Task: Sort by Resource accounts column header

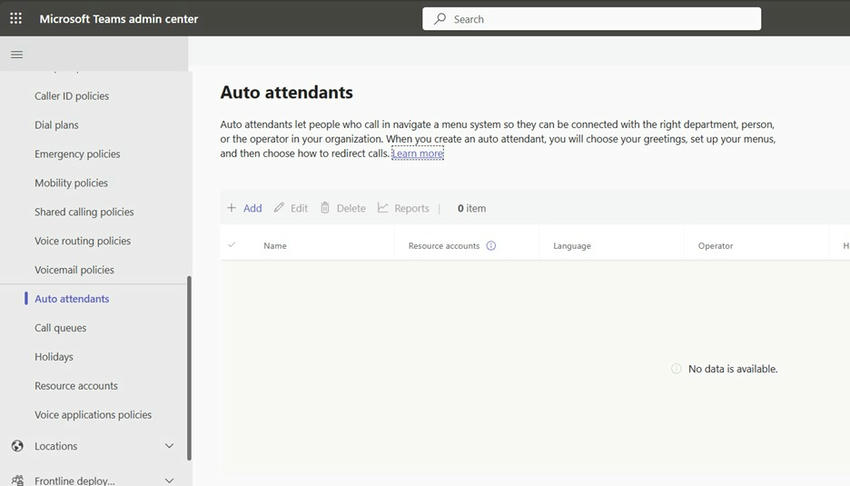Action: coord(444,245)
